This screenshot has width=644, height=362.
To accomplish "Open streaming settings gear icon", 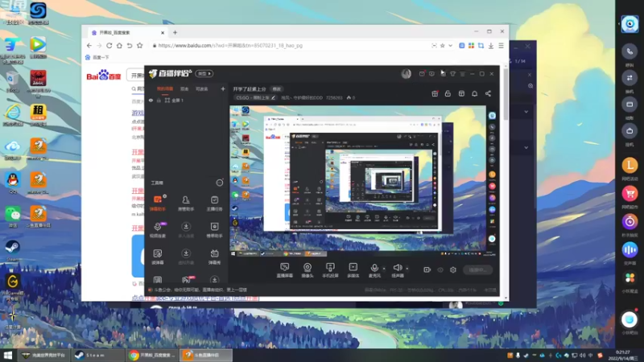I will pyautogui.click(x=453, y=269).
